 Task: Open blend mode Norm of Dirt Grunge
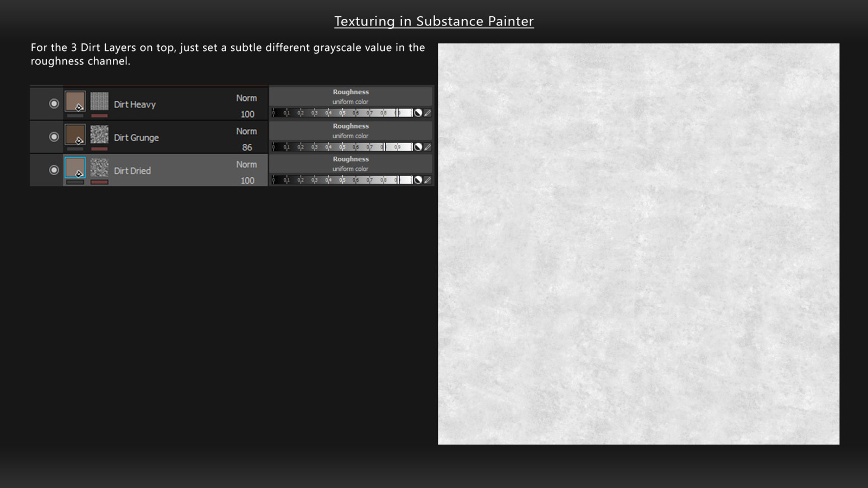246,131
